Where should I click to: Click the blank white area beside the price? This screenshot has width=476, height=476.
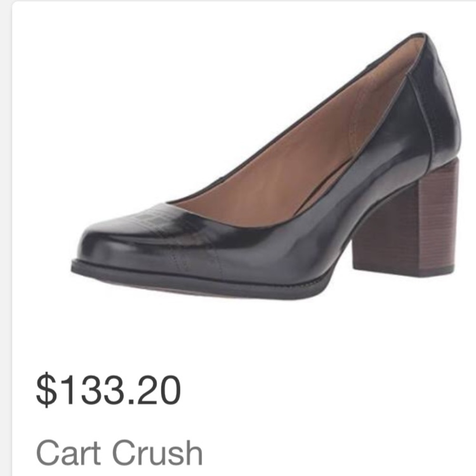pyautogui.click(x=328, y=390)
